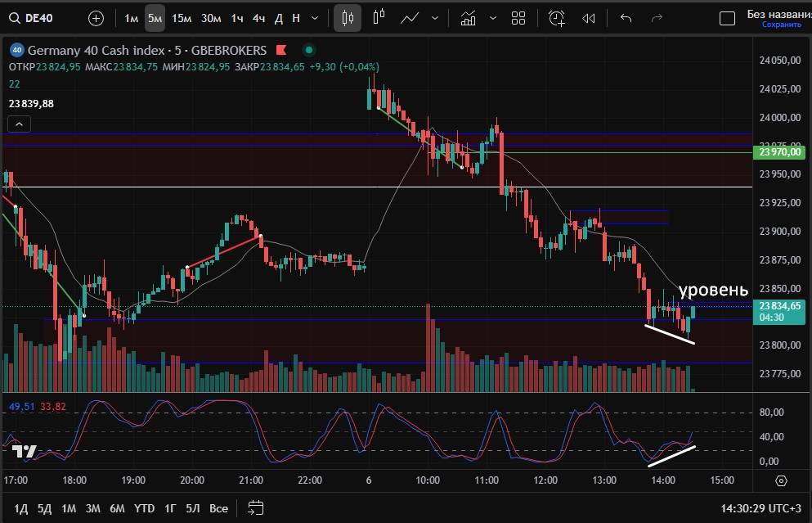
Task: Toggle the green market status dot
Action: 308,50
